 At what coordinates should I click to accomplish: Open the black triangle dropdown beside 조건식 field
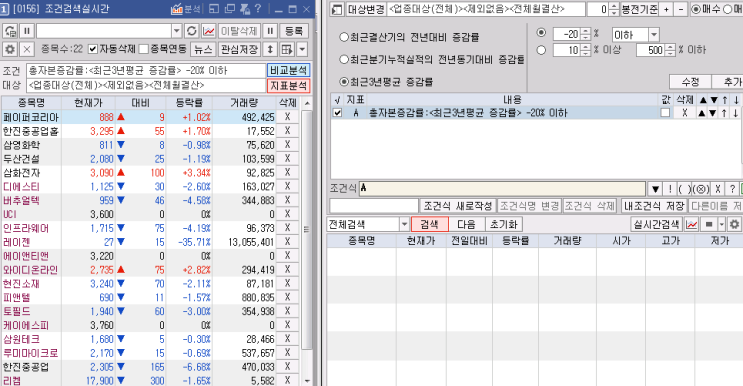click(x=655, y=189)
